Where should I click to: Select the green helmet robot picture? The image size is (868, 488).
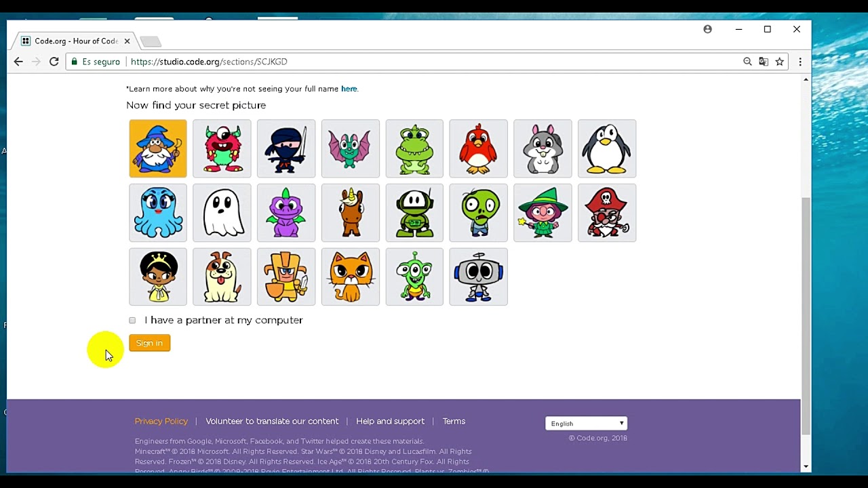414,213
